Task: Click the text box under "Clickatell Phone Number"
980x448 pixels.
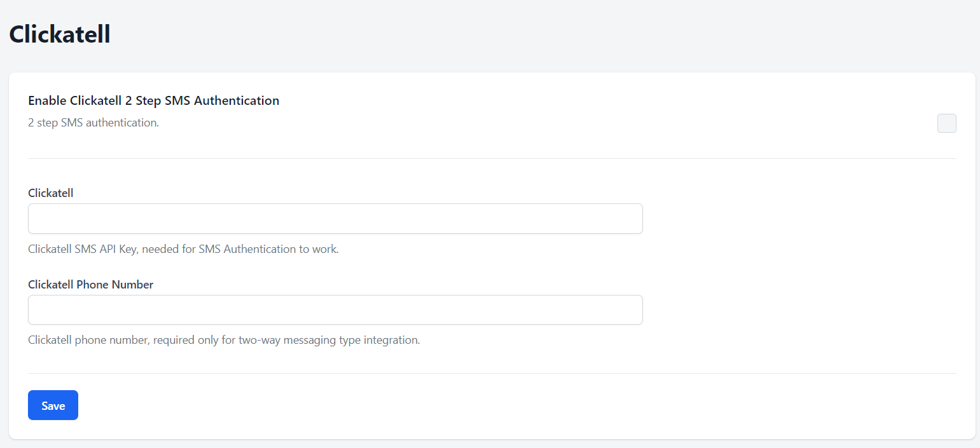Action: coord(335,310)
